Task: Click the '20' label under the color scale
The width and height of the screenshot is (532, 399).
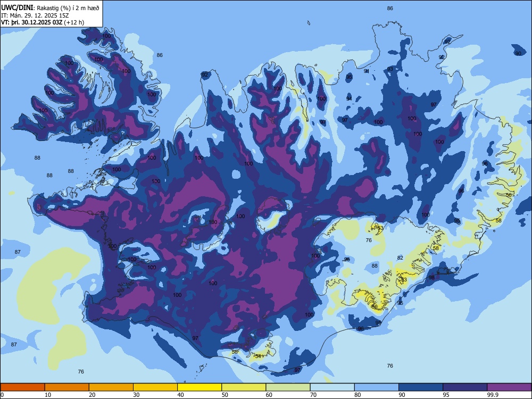Action: tap(92, 395)
